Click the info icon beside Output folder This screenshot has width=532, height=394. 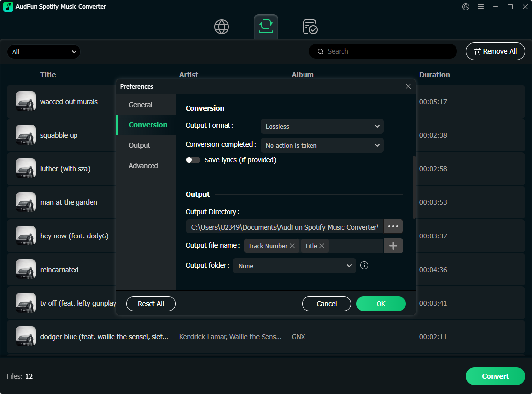364,265
